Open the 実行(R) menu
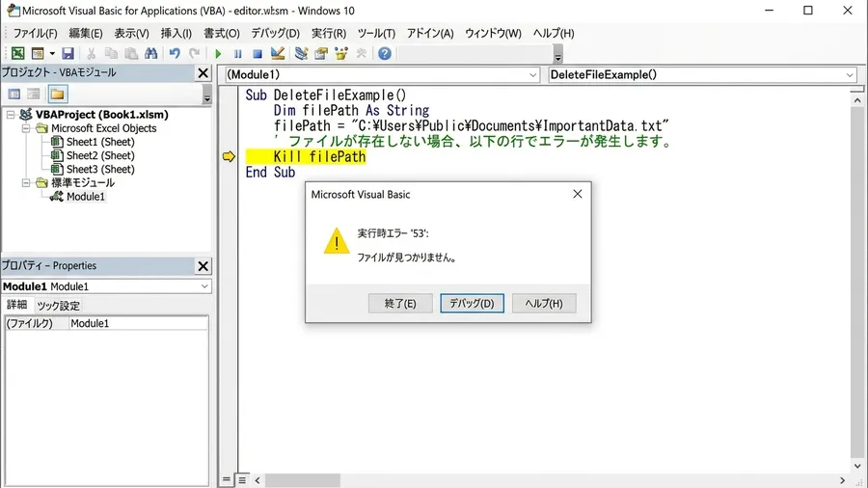This screenshot has width=868, height=488. point(328,33)
